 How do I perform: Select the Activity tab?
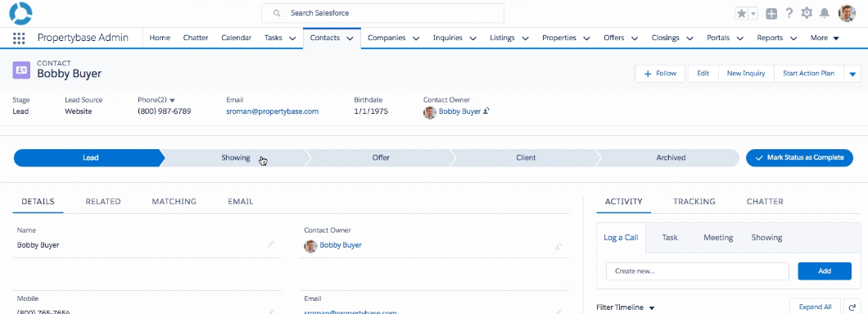click(624, 202)
